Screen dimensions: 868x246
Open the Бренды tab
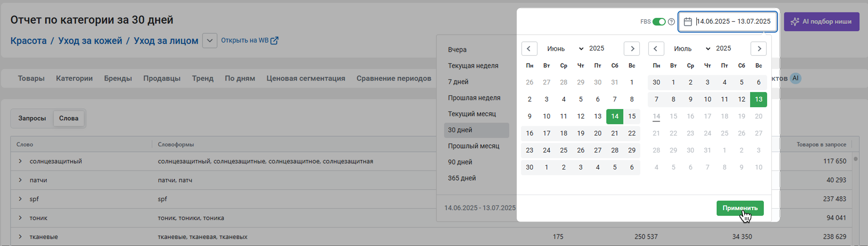(x=118, y=78)
